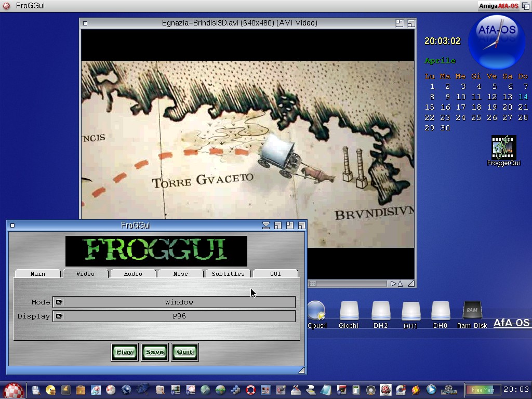Switch to the Main tab
532x399 pixels.
point(38,274)
